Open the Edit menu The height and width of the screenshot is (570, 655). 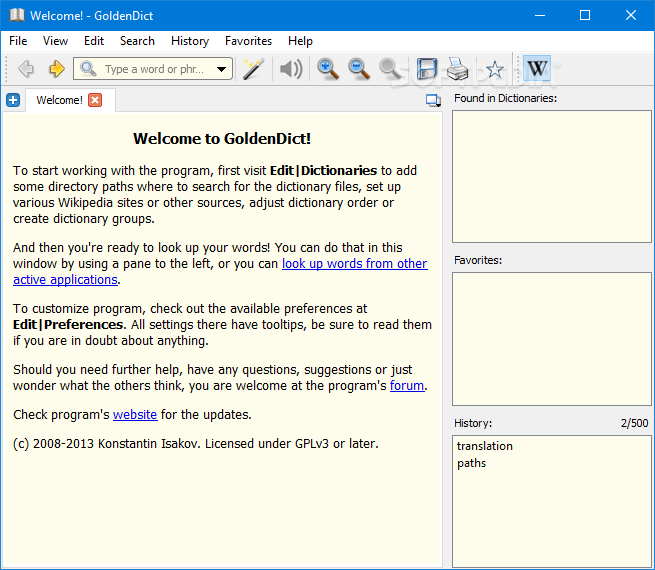pos(94,41)
